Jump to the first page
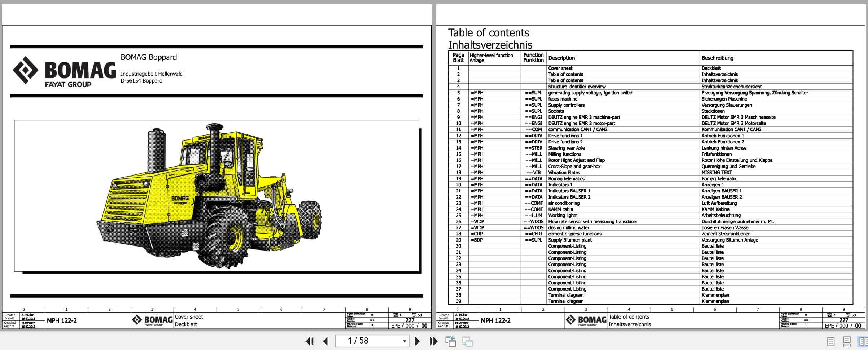Screen dimensions: 868x350 (x=309, y=341)
